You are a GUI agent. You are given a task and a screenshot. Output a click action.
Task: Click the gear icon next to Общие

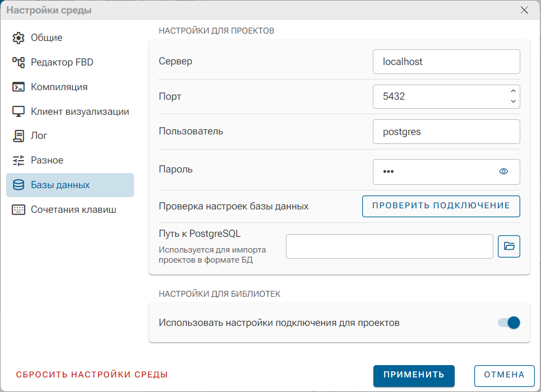click(19, 38)
